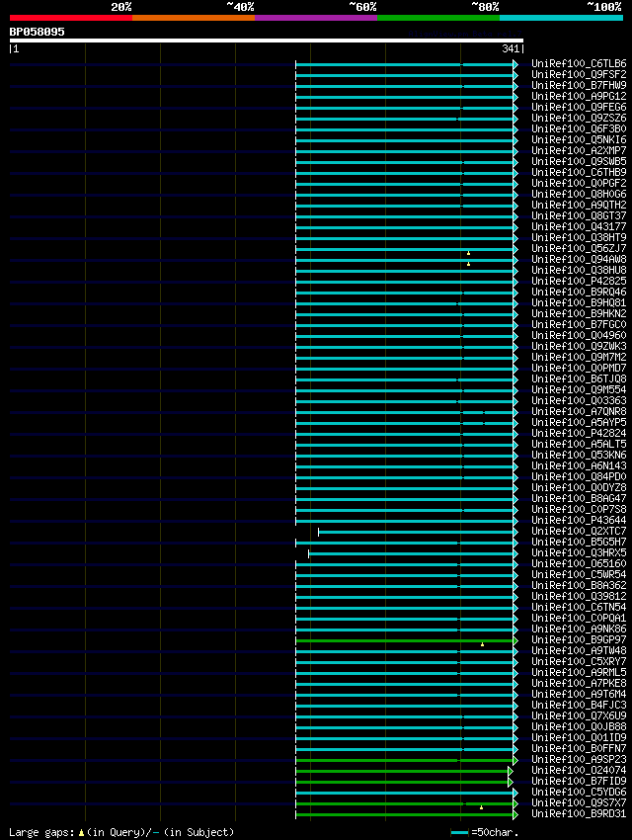The image size is (632, 840).
Task: Click label UniRef100_Q9M554
Action: coord(579,390)
